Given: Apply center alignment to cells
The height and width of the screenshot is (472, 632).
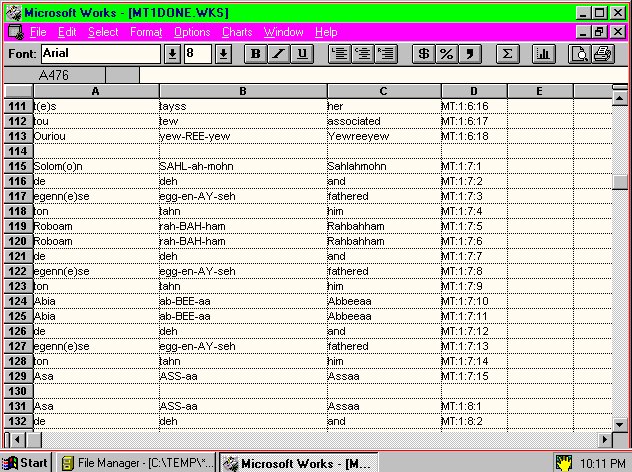Looking at the screenshot, I should click(363, 54).
